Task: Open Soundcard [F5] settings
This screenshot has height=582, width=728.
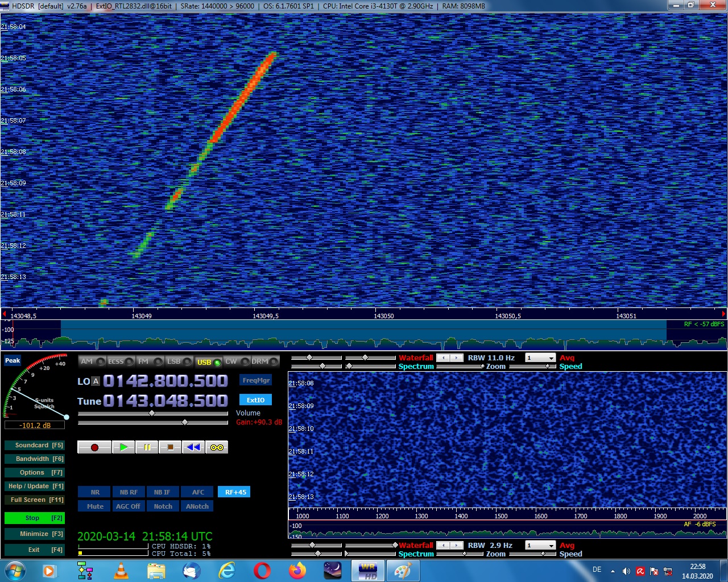Action: click(x=34, y=445)
